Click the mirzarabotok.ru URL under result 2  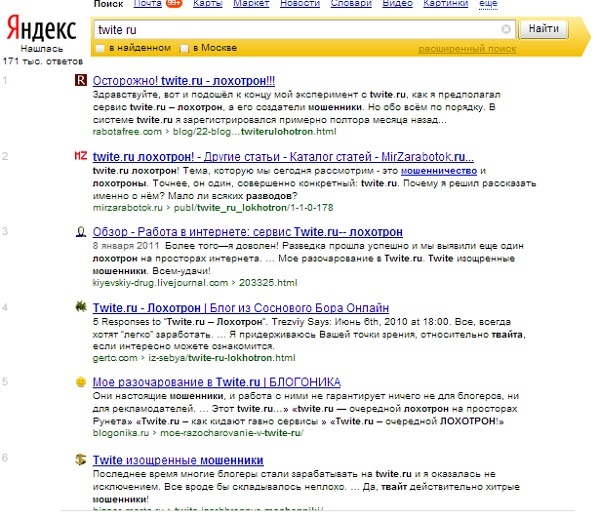(127, 208)
